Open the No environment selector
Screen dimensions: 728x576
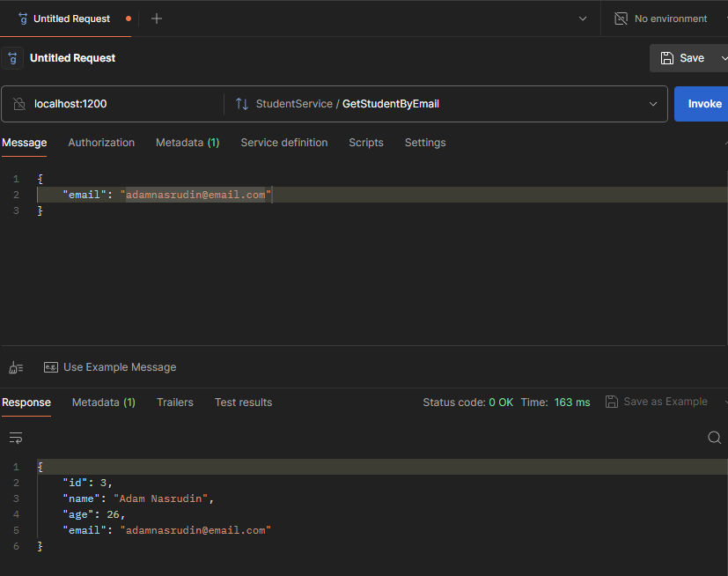click(671, 18)
